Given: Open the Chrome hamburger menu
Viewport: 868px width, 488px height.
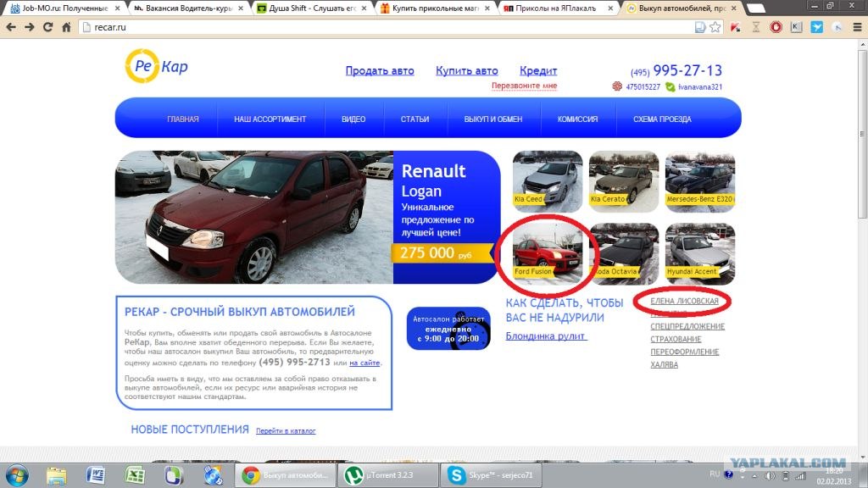Looking at the screenshot, I should [857, 26].
